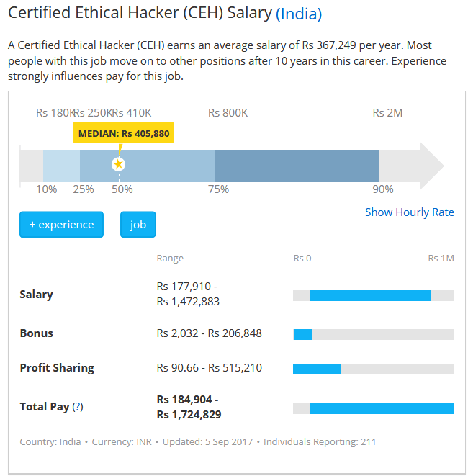Click the median star marker icon

pyautogui.click(x=119, y=165)
